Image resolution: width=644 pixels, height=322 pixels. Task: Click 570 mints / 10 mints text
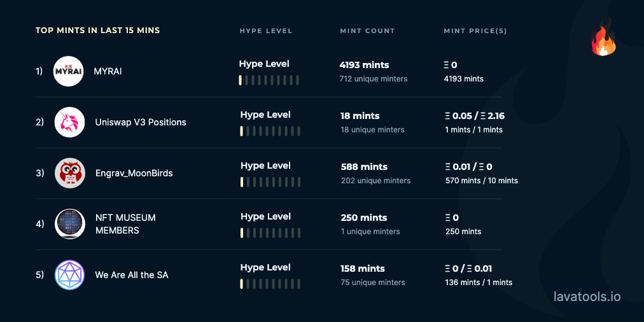tap(482, 180)
